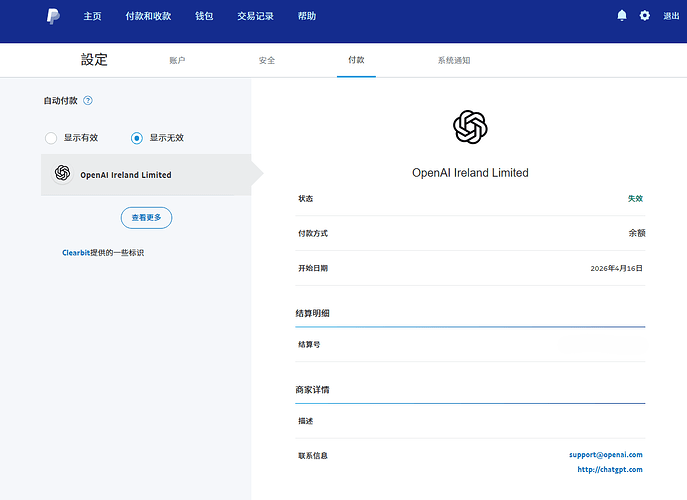Screen dimensions: 687x500
Task: Open 帮助 in the top navigation
Action: (307, 16)
